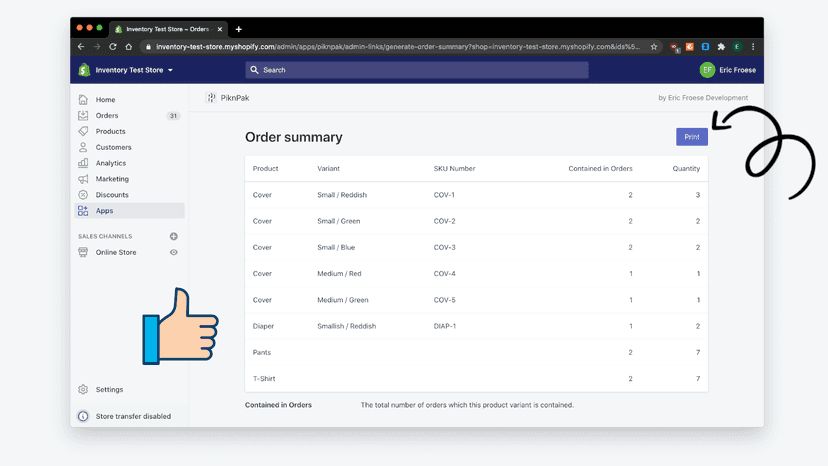Click the Orders count badge 31
This screenshot has height=466, width=828.
[x=173, y=116]
